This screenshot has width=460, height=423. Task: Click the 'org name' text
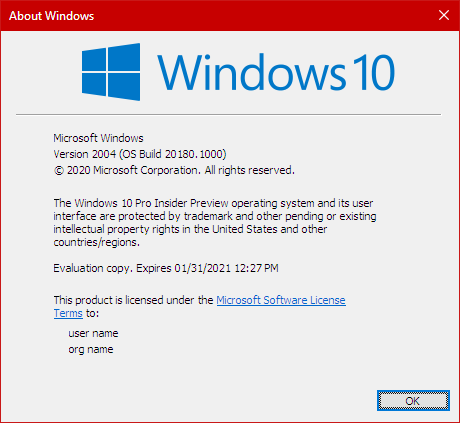tap(91, 349)
